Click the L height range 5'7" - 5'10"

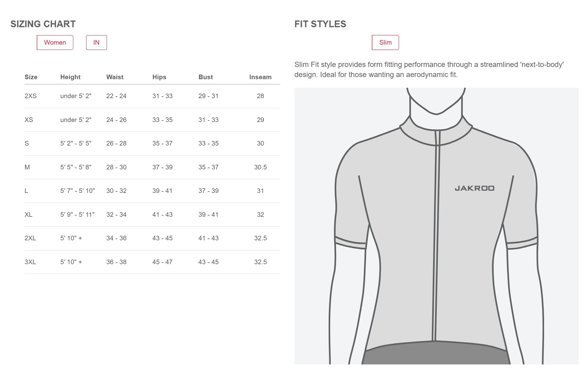(78, 191)
